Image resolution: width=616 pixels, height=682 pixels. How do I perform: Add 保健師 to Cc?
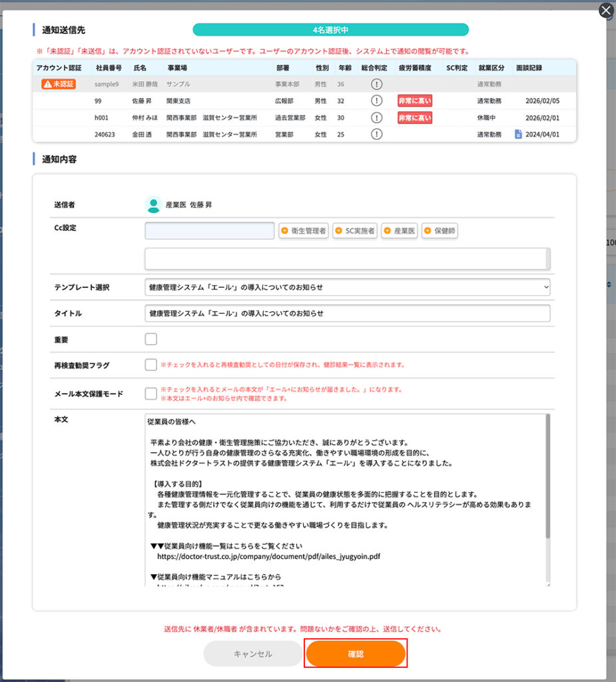[440, 231]
